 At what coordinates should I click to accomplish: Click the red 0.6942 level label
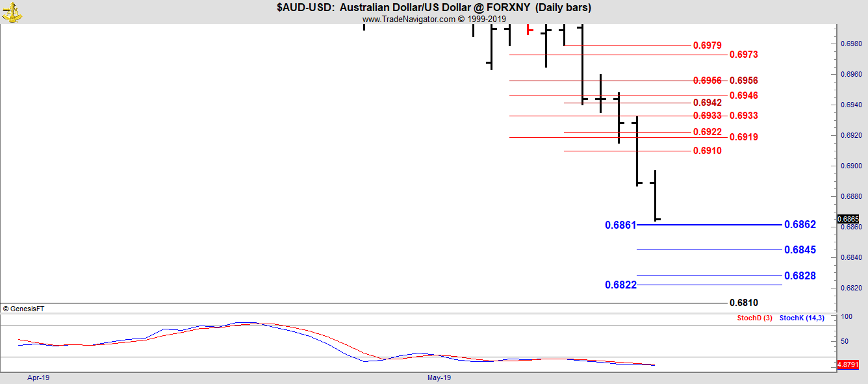click(x=707, y=103)
